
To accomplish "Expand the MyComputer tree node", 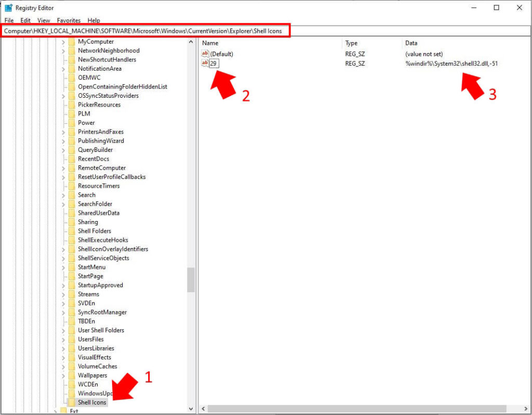I will [63, 42].
